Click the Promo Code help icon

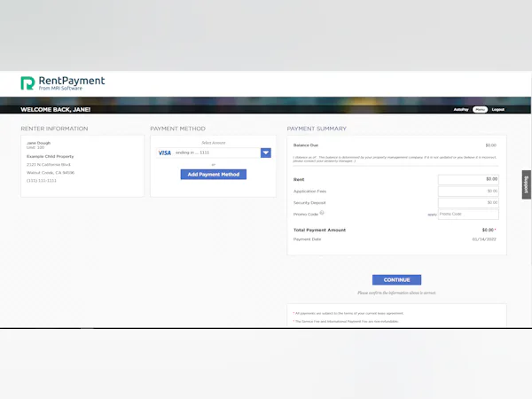[x=322, y=213]
